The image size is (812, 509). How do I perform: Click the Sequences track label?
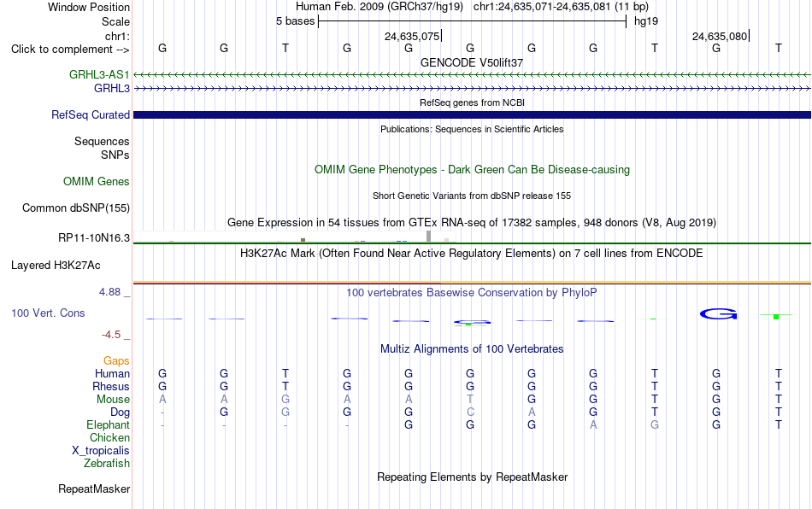102,141
